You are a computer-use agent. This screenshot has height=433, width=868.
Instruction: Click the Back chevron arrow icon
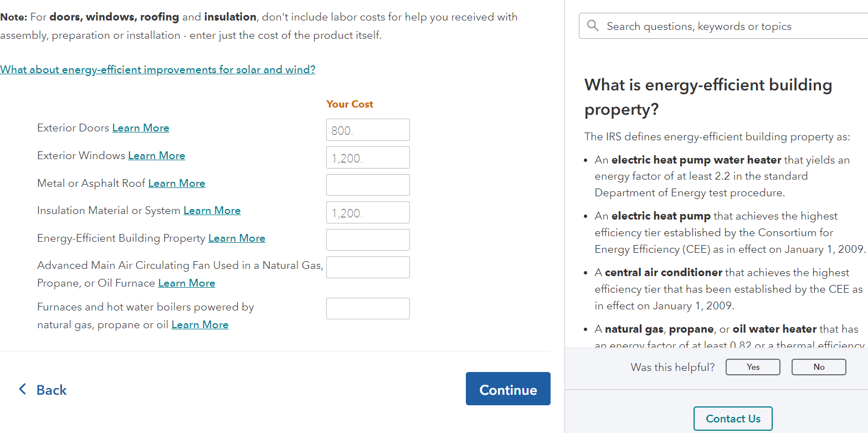pyautogui.click(x=22, y=389)
